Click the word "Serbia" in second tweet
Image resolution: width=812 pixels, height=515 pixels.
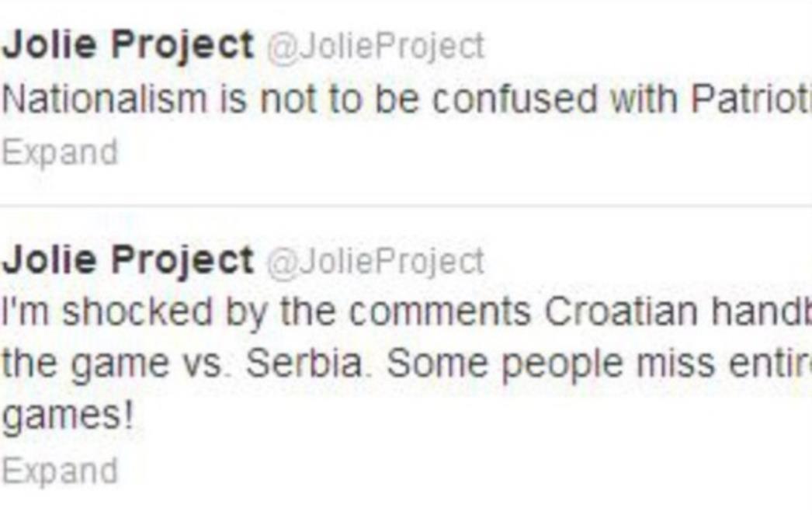305,364
